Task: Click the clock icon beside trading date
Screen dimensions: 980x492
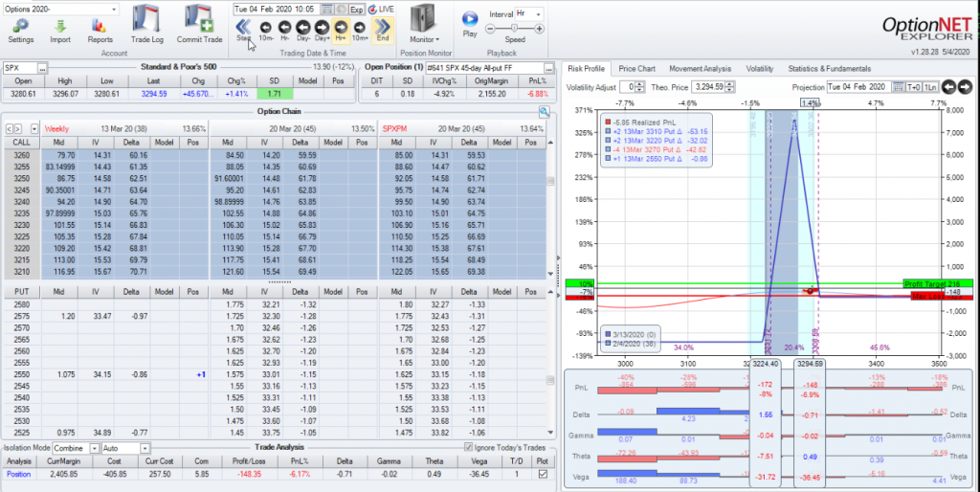Action: (342, 10)
